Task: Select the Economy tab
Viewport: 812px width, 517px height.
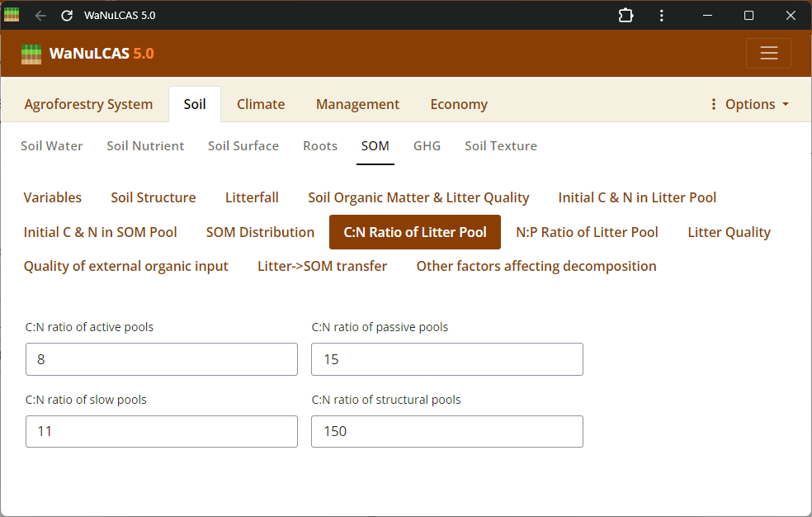Action: [x=459, y=104]
